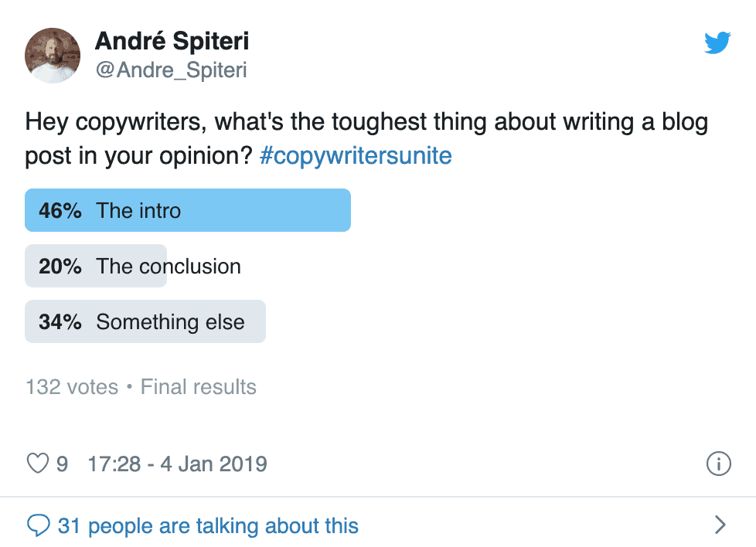This screenshot has width=756, height=547.
Task: Select the circled information icon on the right
Action: click(x=719, y=462)
